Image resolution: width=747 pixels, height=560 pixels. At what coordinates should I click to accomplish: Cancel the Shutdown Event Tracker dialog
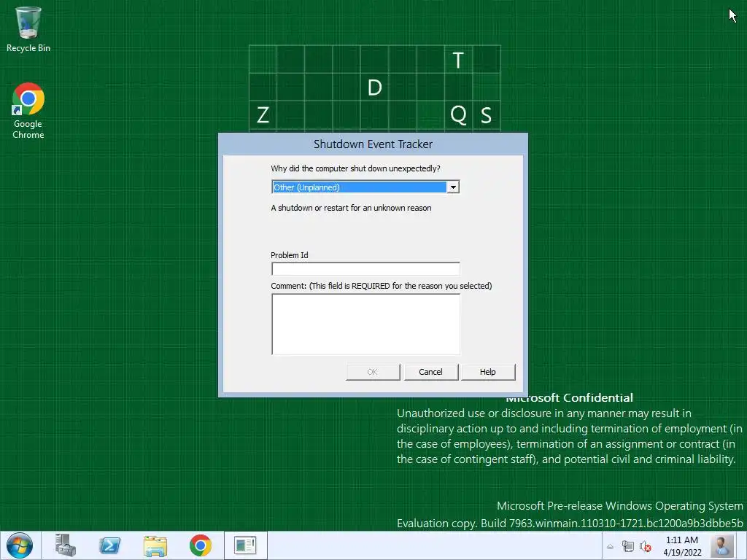(x=430, y=372)
